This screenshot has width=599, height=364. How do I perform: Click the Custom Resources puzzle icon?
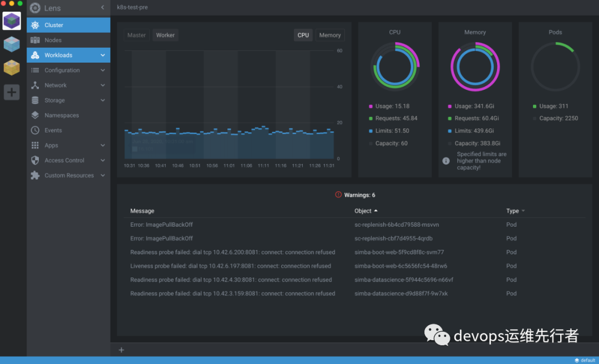(35, 176)
